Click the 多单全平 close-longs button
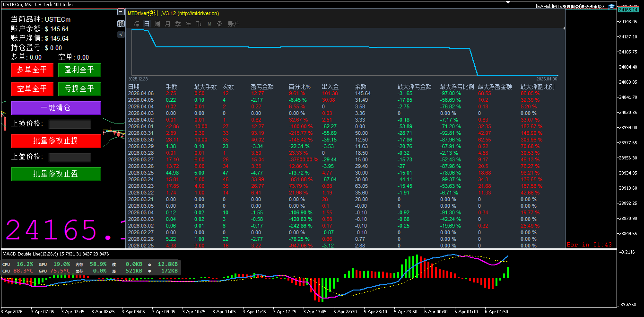Screen dimensions: 644x317 (32, 70)
